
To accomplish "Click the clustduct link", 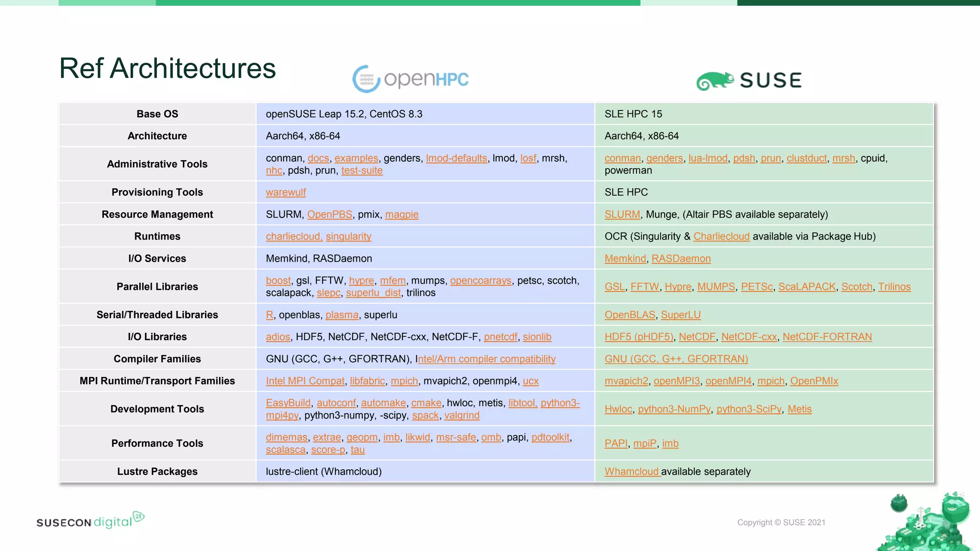I will coord(807,158).
